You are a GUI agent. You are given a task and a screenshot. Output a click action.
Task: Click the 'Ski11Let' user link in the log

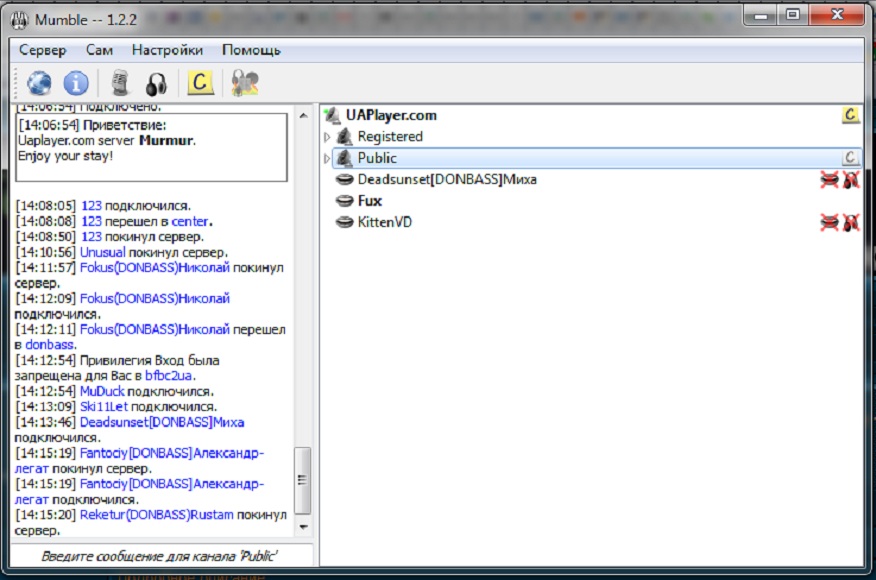pos(104,406)
